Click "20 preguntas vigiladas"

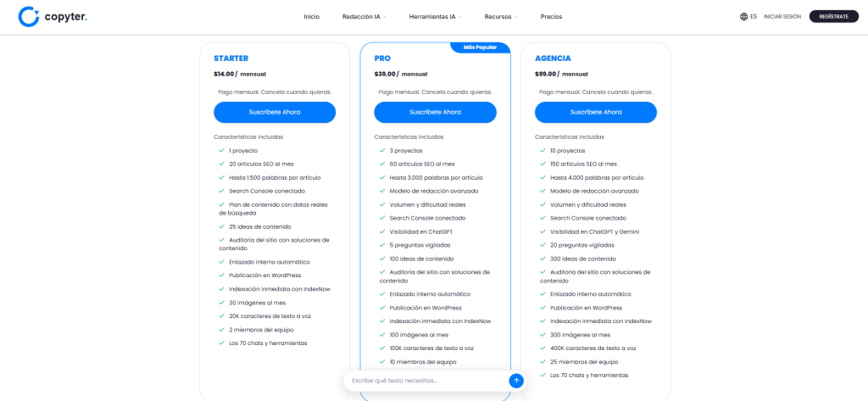pos(581,245)
